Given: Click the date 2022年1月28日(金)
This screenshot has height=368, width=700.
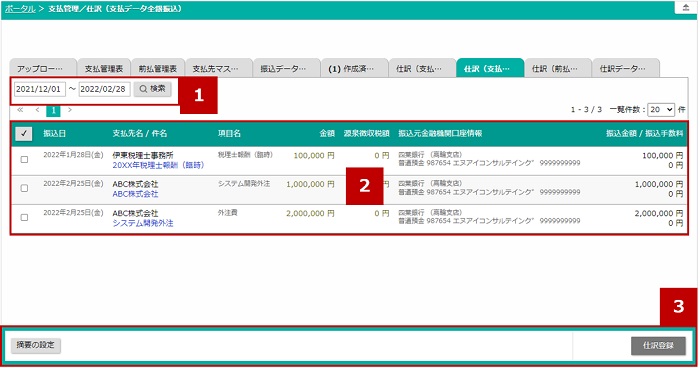Looking at the screenshot, I should pyautogui.click(x=73, y=155).
